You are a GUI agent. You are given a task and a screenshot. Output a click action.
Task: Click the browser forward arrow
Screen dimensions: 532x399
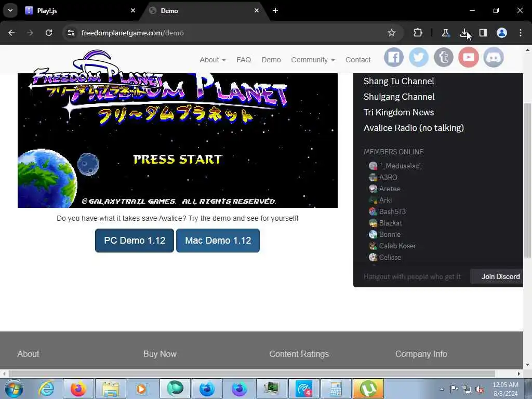tap(30, 33)
